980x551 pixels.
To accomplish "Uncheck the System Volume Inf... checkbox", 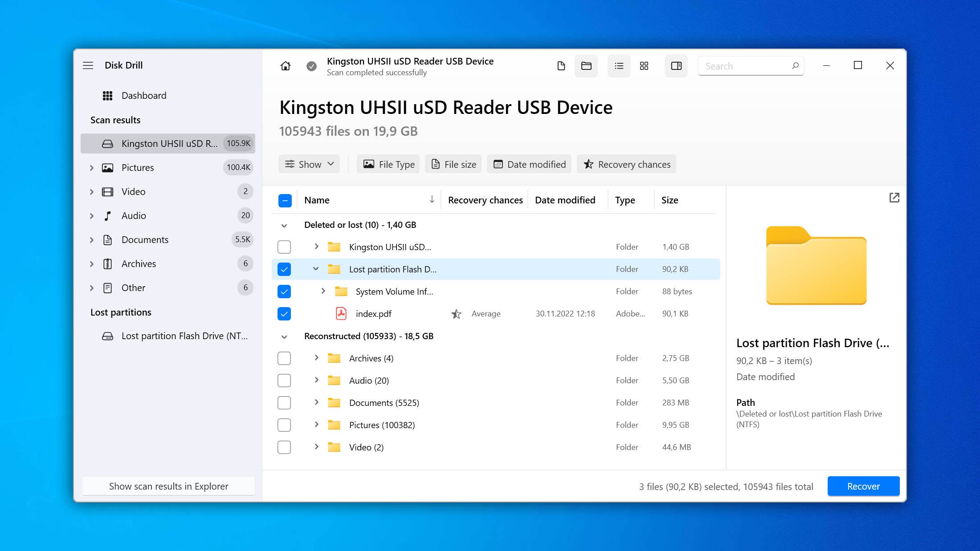I will pos(283,291).
